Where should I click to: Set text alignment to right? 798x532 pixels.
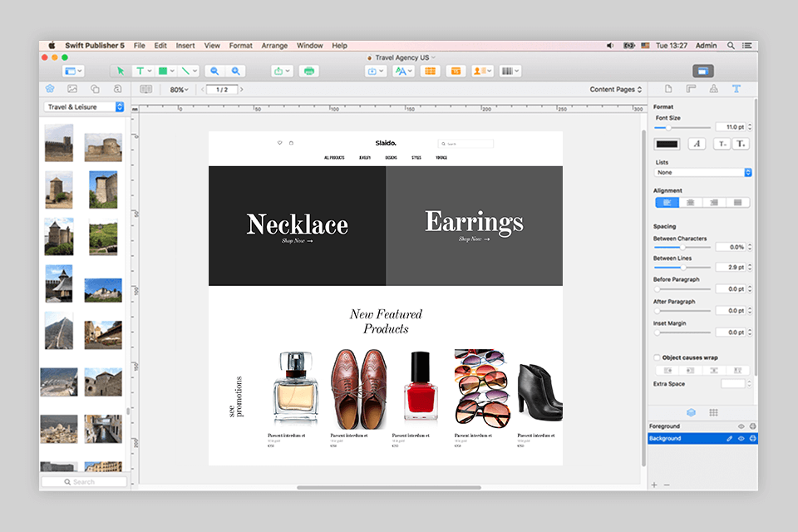click(x=714, y=203)
